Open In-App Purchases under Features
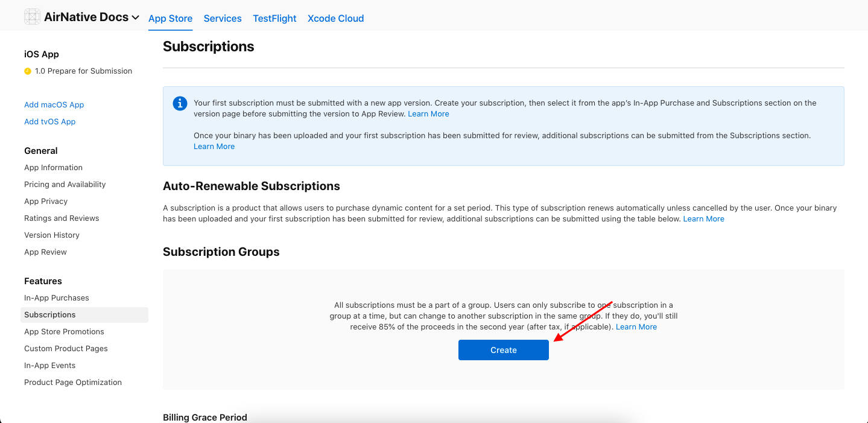 point(56,298)
